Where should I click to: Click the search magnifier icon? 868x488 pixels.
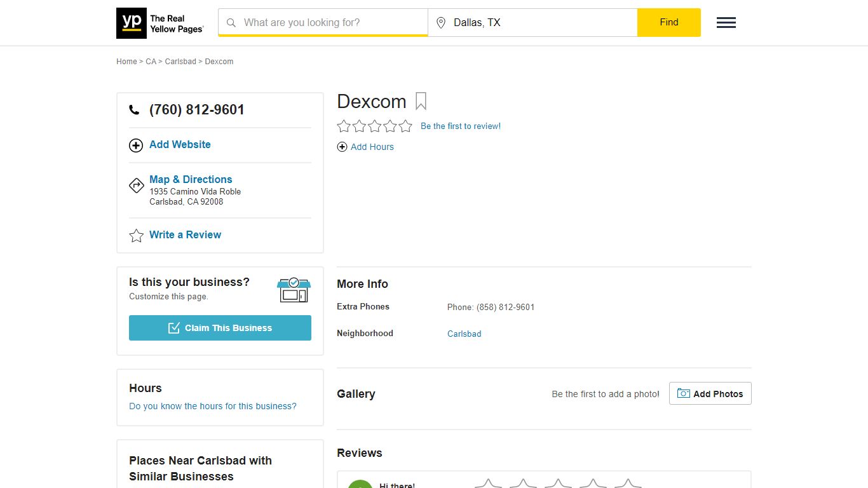[231, 23]
